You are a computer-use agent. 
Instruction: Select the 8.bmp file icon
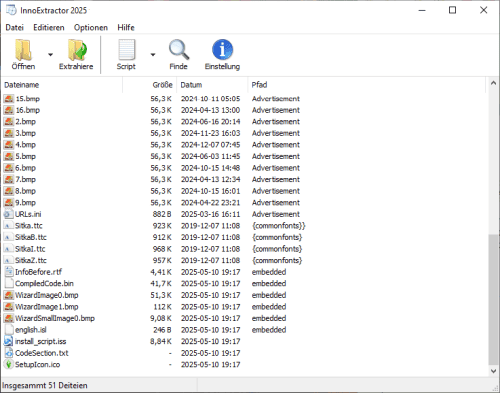pyautogui.click(x=9, y=191)
